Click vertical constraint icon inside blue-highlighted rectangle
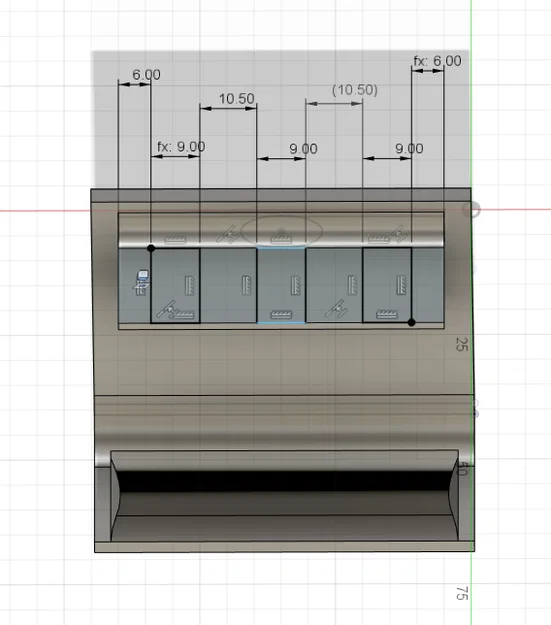This screenshot has height=625, width=551. pyautogui.click(x=295, y=285)
